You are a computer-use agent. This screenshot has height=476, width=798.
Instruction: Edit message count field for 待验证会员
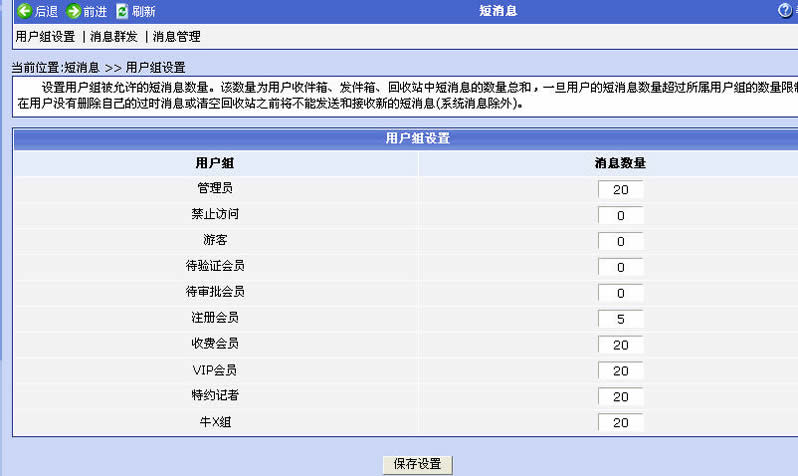620,267
